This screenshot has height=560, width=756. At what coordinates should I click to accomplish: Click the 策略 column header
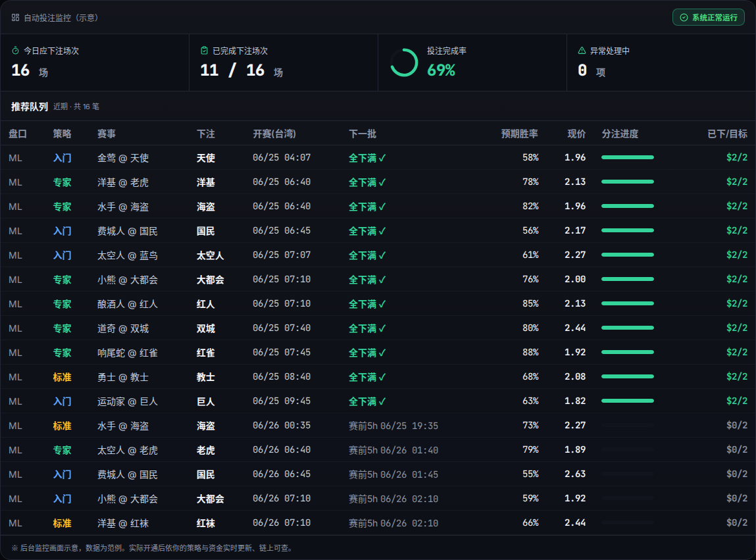click(63, 134)
